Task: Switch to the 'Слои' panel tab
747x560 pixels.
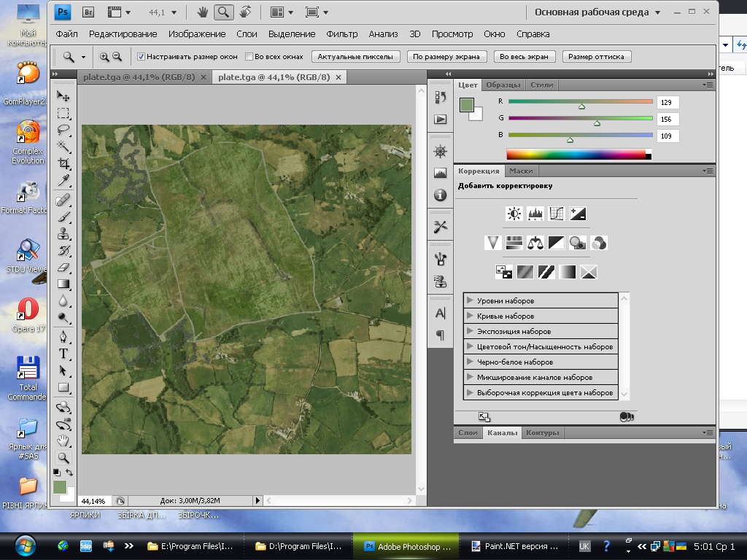Action: (x=468, y=432)
